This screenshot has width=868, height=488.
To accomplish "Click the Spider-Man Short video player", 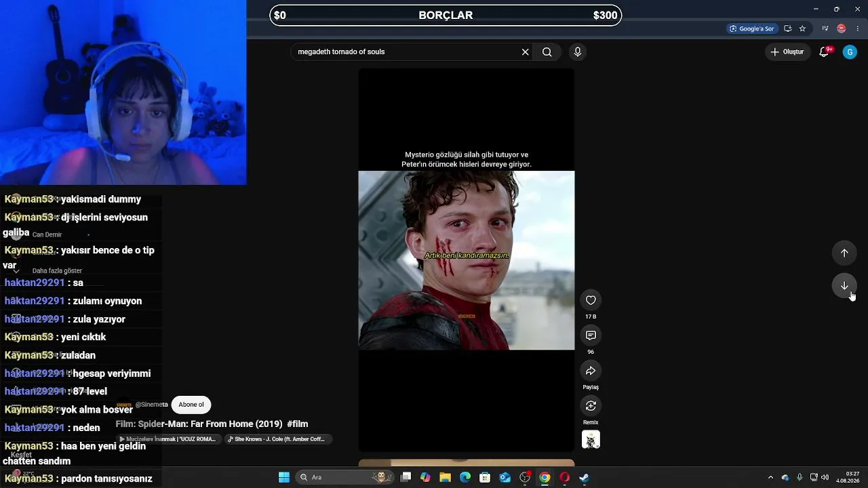I will click(x=467, y=260).
